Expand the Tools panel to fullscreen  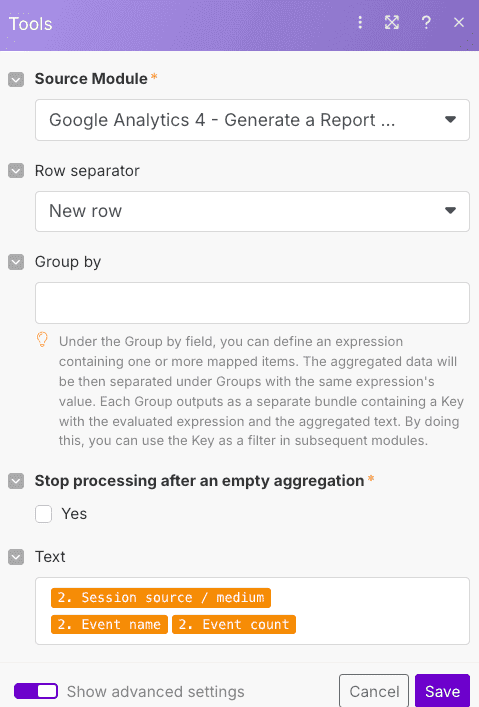pyautogui.click(x=391, y=22)
